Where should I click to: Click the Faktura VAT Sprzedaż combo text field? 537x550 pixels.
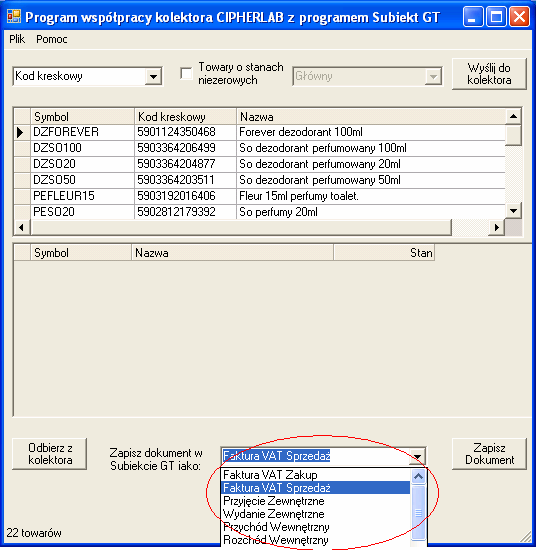(316, 456)
